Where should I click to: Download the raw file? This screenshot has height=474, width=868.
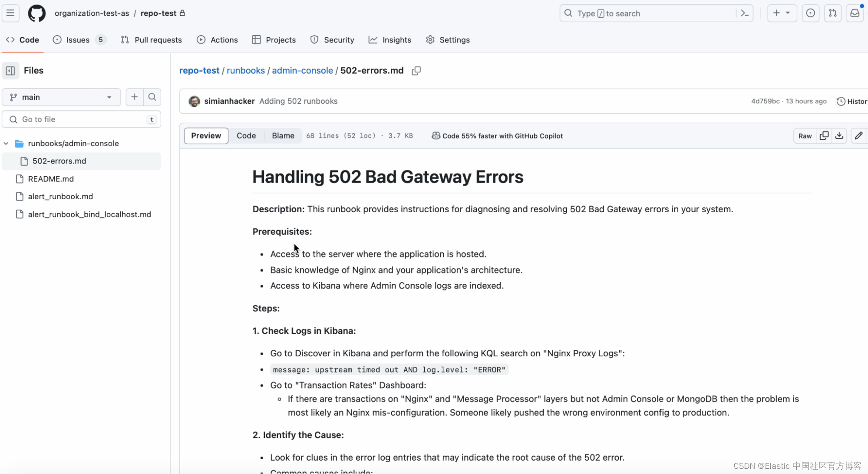[839, 136]
